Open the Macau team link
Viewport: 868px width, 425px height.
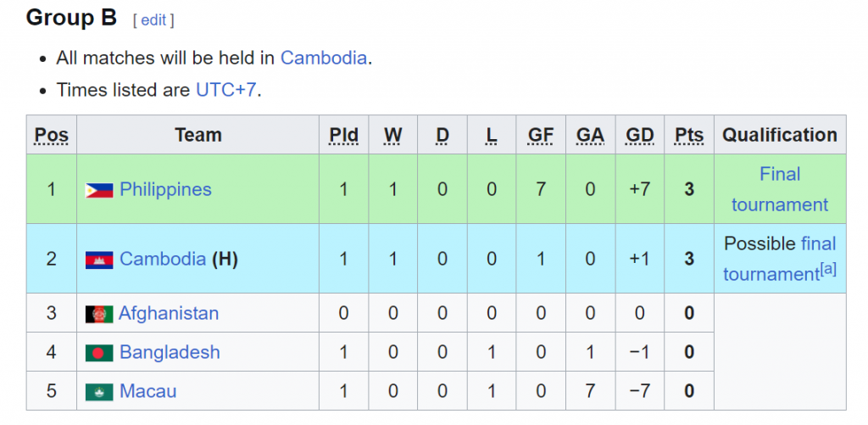coord(147,391)
